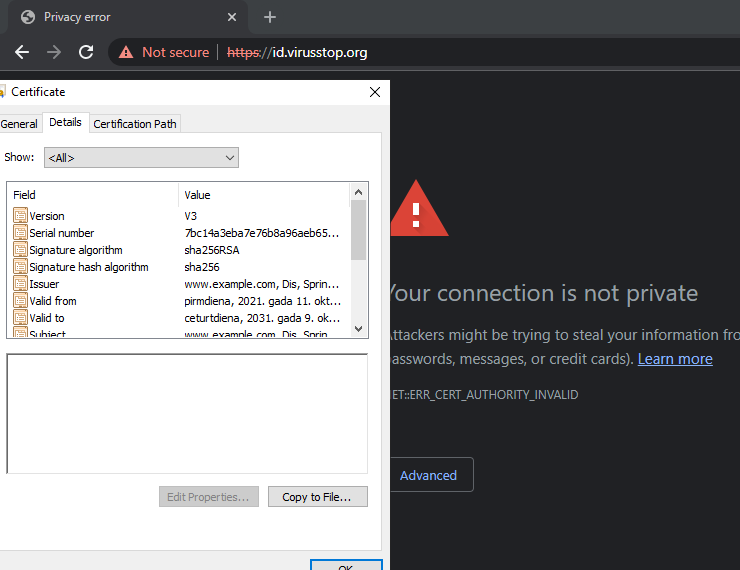Open the Learn more link
Screen dimensions: 740x570
pyautogui.click(x=675, y=359)
